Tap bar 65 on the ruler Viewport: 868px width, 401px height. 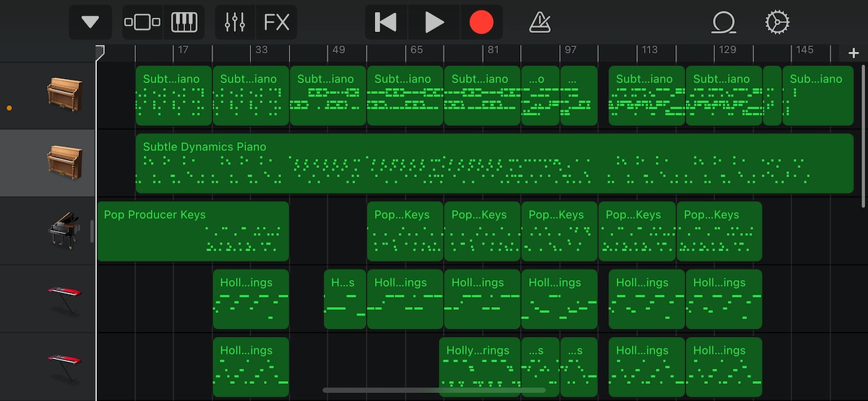[x=416, y=50]
